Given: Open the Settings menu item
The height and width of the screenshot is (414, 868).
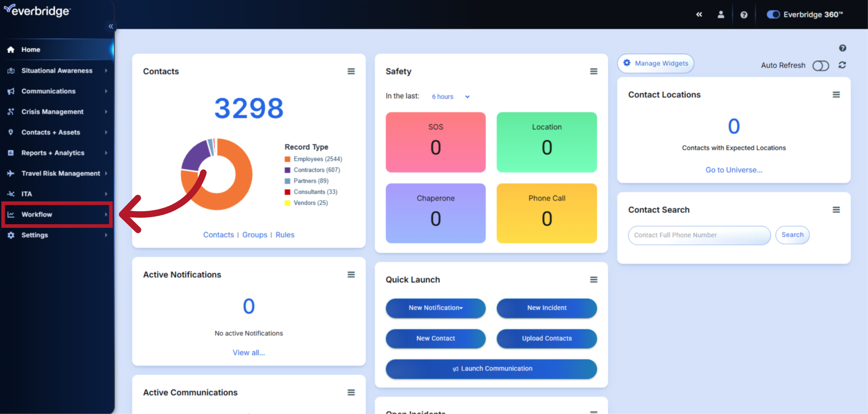Looking at the screenshot, I should point(35,235).
